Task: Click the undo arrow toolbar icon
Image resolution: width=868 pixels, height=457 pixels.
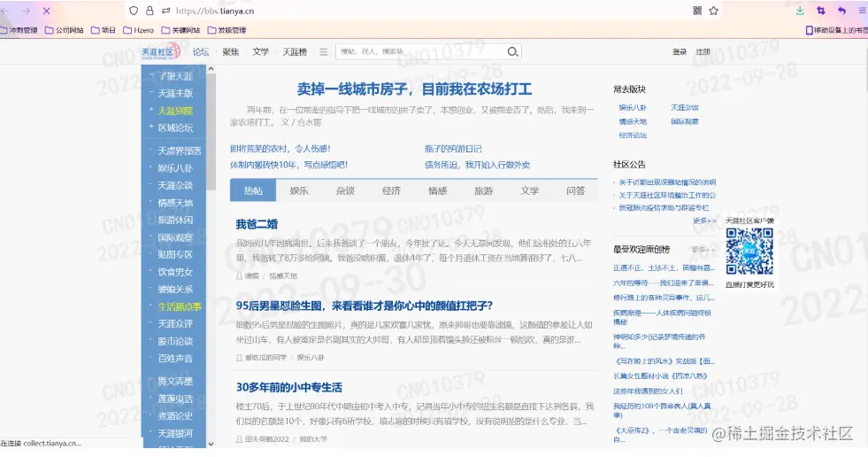Action: point(841,11)
